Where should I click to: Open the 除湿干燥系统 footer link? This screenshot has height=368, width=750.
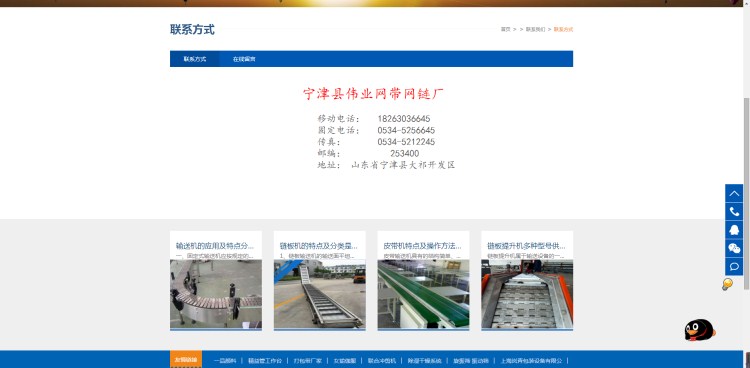click(424, 360)
